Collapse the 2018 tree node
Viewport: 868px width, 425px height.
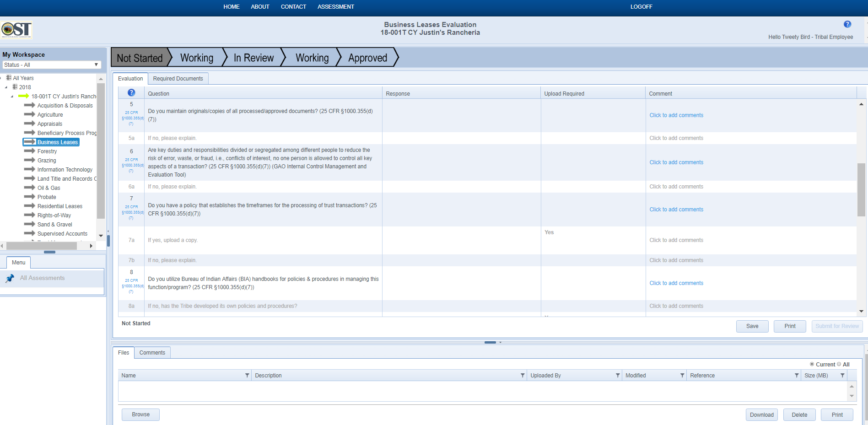click(x=6, y=87)
